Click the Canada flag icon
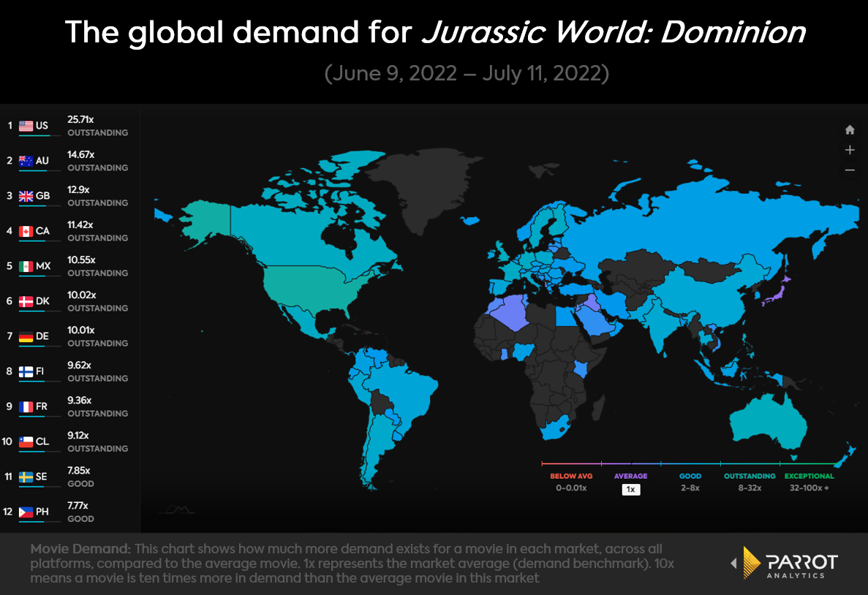The image size is (868, 595). (x=26, y=232)
